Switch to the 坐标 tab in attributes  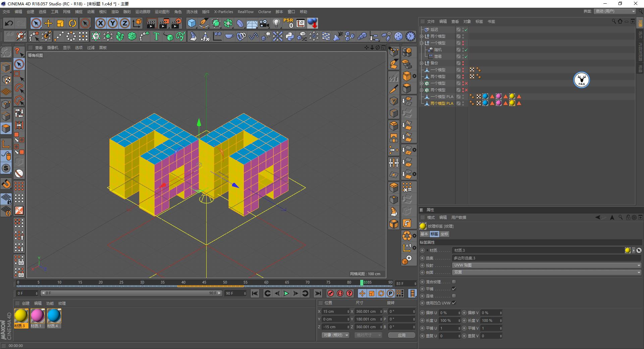coord(444,234)
